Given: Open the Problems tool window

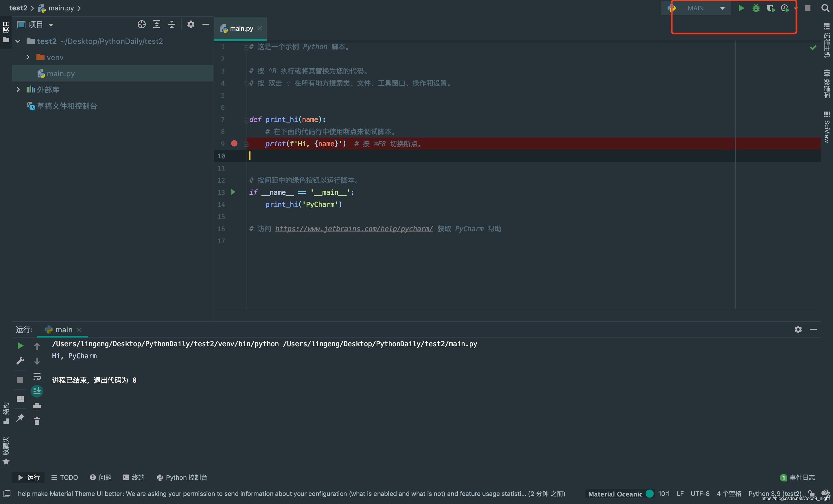Looking at the screenshot, I should click(100, 477).
